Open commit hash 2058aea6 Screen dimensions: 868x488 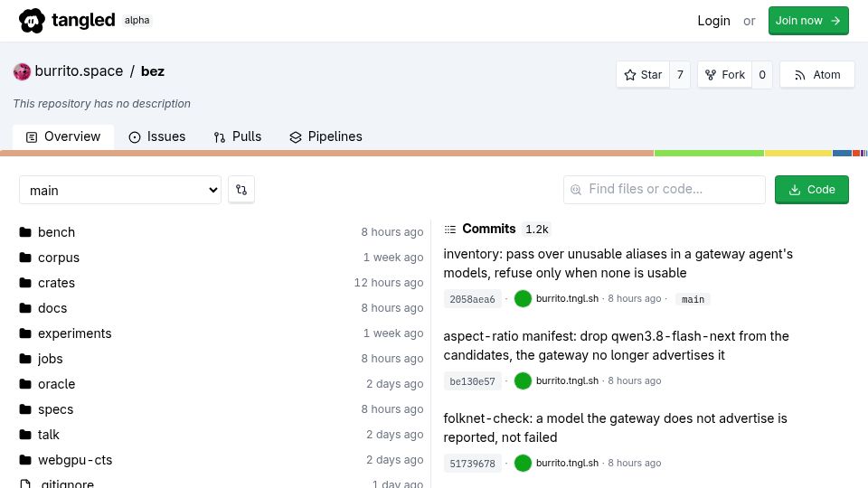tap(472, 299)
